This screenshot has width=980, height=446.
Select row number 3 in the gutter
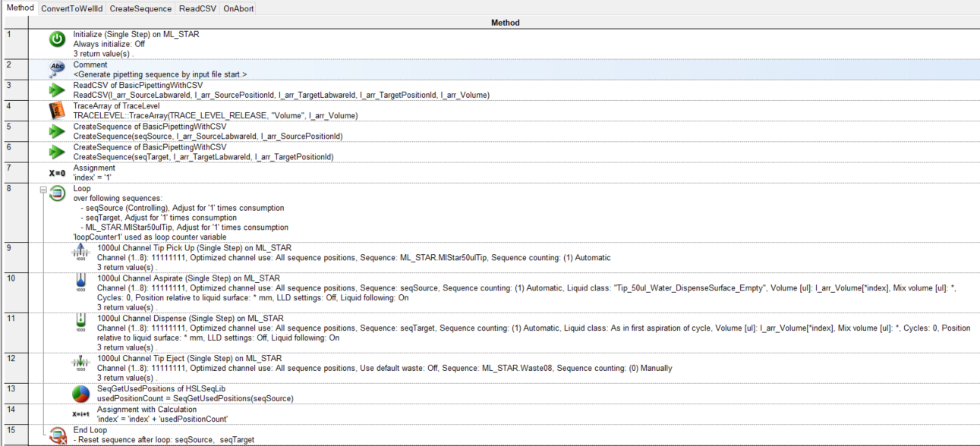pos(15,90)
